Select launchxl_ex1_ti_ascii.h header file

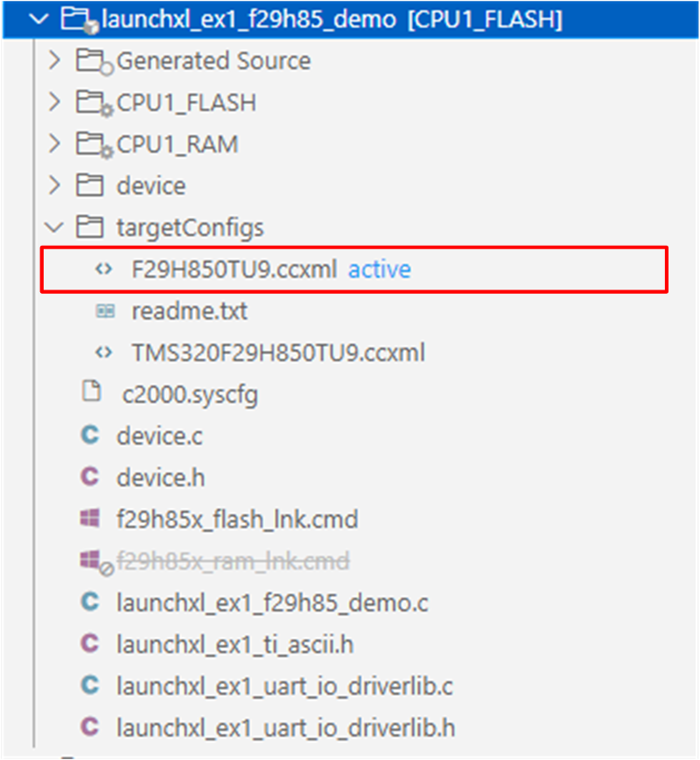click(x=234, y=645)
